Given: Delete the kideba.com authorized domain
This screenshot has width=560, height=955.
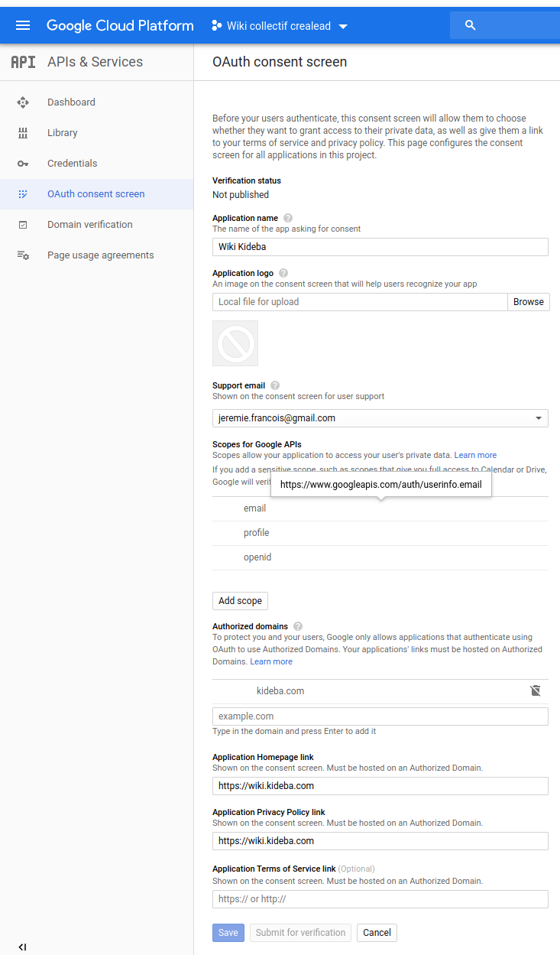Looking at the screenshot, I should pyautogui.click(x=536, y=690).
